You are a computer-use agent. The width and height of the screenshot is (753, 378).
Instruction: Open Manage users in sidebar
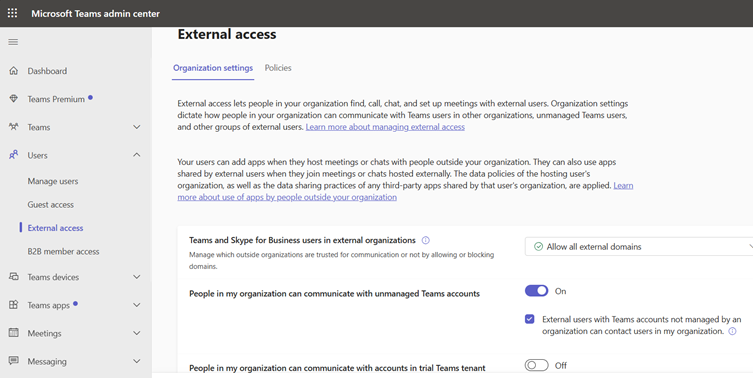click(x=53, y=181)
